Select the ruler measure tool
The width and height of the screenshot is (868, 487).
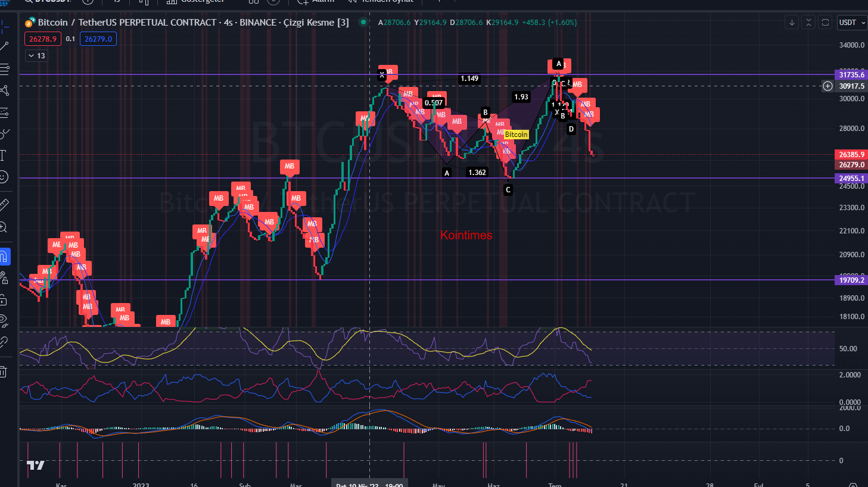click(x=4, y=205)
